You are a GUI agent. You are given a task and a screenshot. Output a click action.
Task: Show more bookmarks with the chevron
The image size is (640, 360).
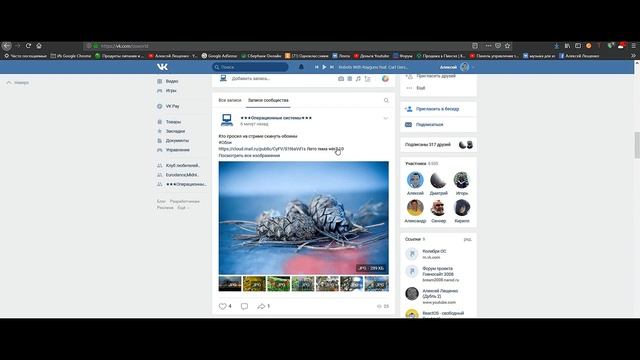tap(633, 56)
